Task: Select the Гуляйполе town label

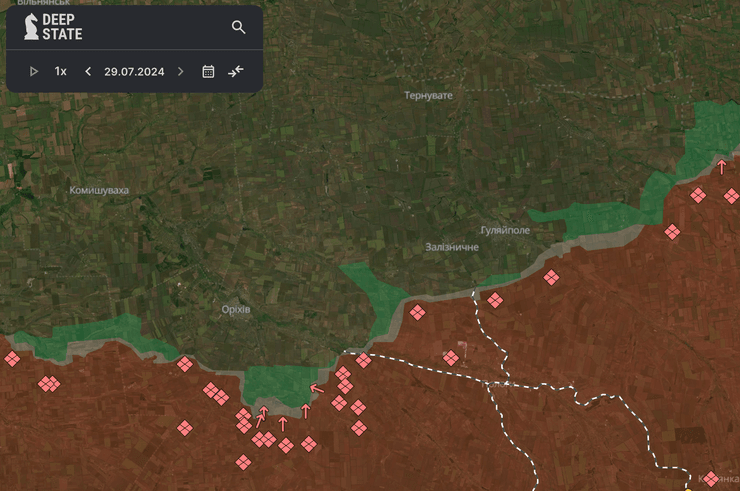Action: 505,230
